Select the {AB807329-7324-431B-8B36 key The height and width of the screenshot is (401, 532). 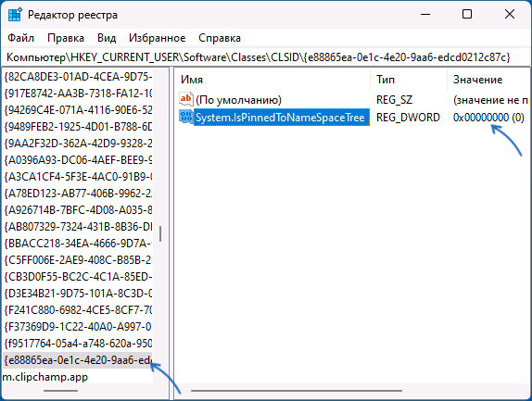pos(78,227)
